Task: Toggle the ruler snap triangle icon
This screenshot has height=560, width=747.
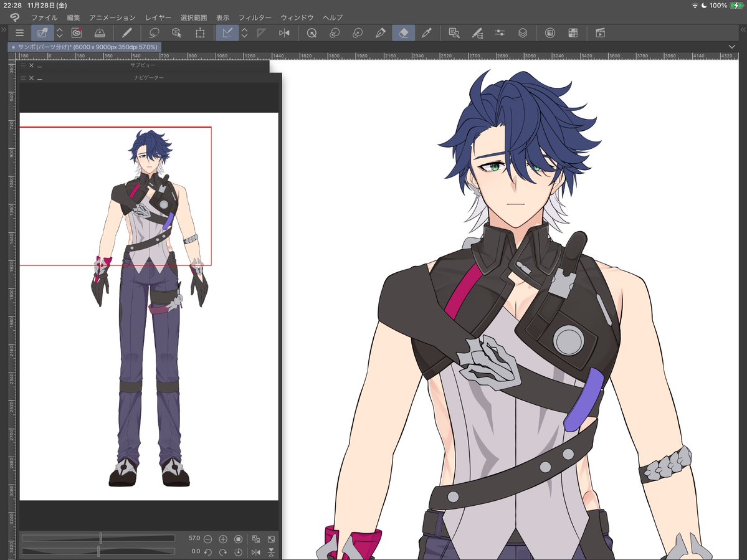Action: 227,33
